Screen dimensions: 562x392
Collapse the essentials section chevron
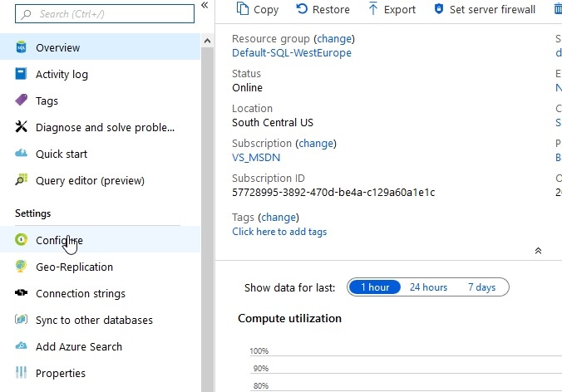538,250
